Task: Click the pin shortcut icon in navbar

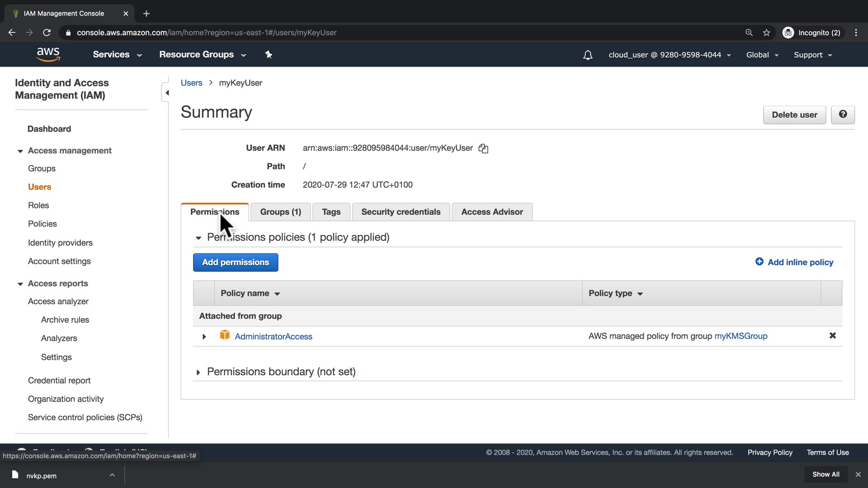Action: tap(269, 55)
